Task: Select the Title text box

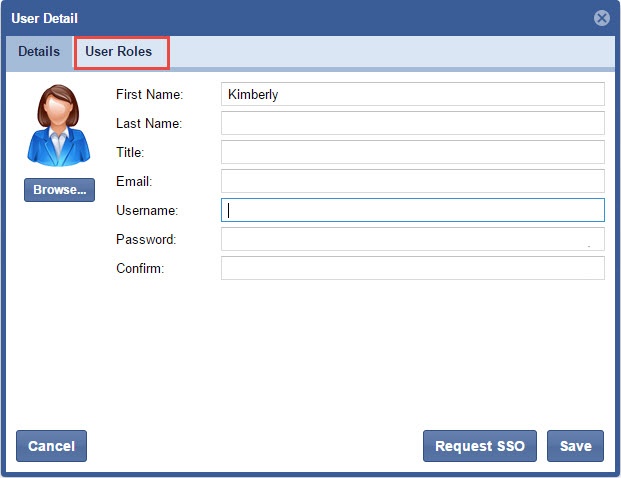Action: pyautogui.click(x=412, y=152)
